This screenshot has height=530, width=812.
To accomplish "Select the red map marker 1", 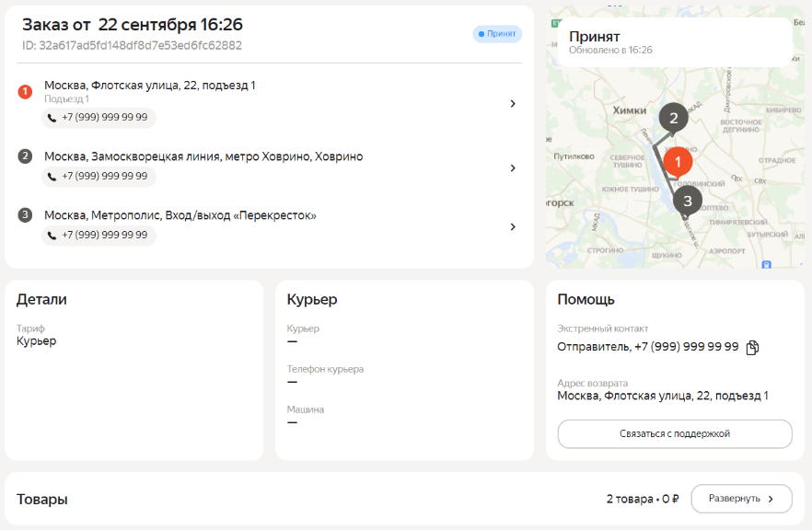I will (678, 162).
